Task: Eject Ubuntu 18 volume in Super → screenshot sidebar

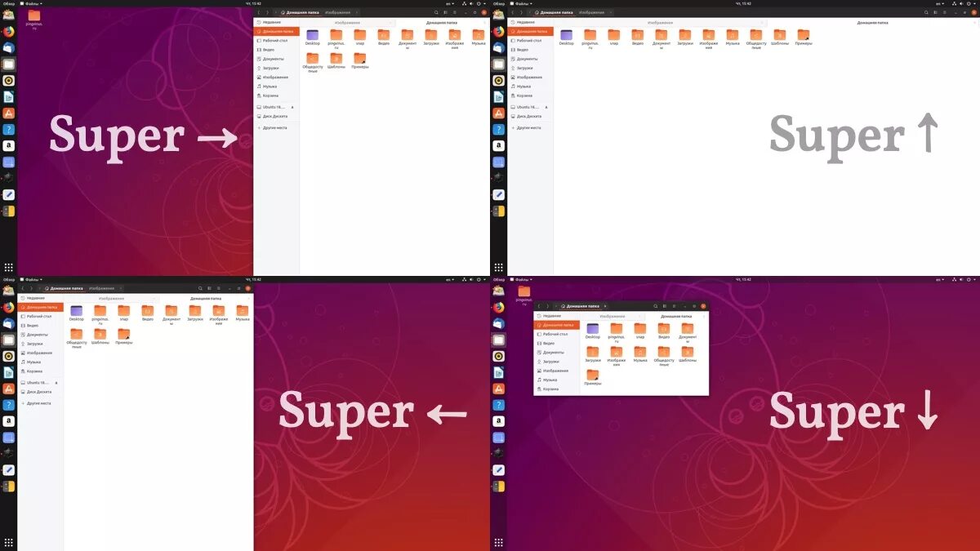Action: pyautogui.click(x=292, y=107)
